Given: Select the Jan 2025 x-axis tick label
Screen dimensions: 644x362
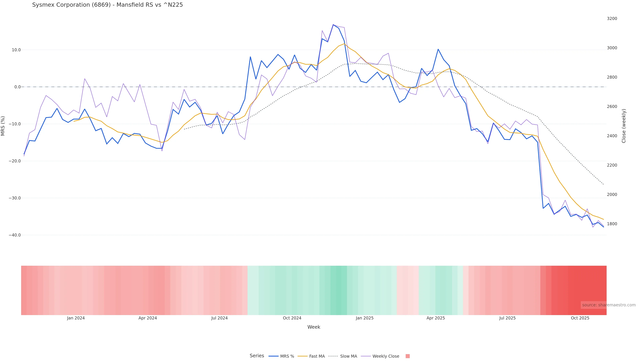Looking at the screenshot, I should [364, 318].
